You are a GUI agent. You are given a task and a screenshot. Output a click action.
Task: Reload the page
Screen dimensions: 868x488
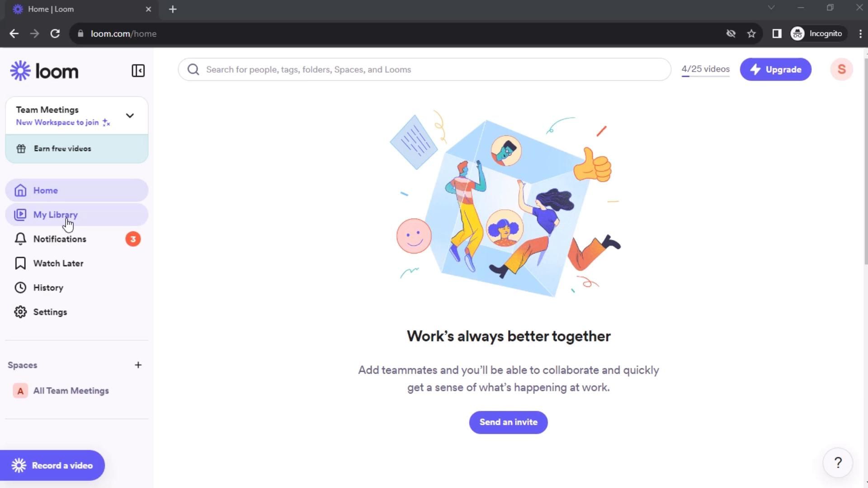[x=55, y=33]
